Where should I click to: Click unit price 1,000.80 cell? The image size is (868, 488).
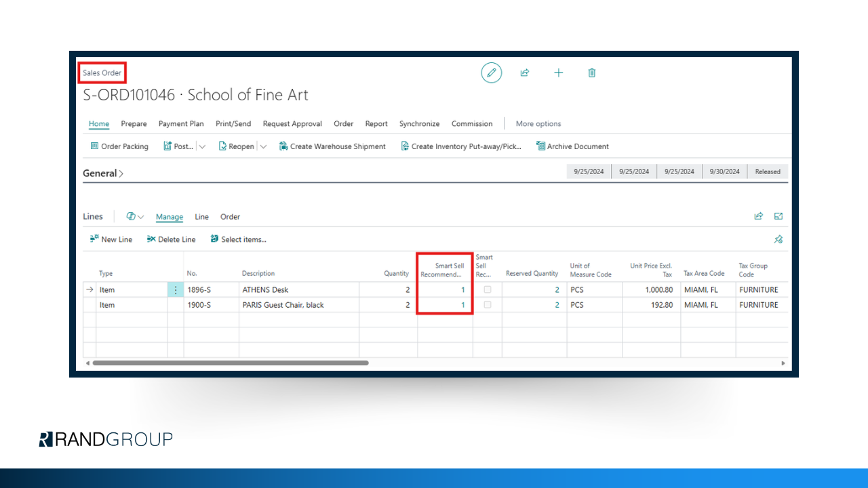click(x=651, y=290)
